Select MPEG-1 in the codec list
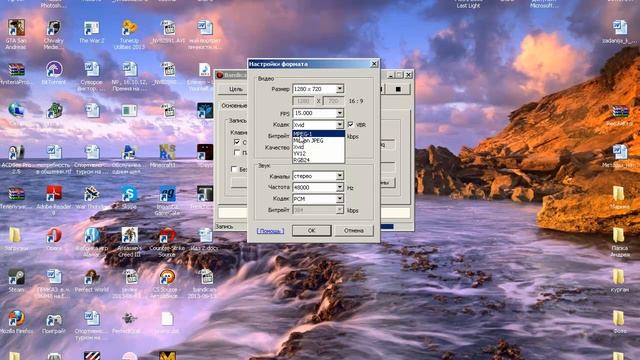This screenshot has width=640, height=360. 318,133
